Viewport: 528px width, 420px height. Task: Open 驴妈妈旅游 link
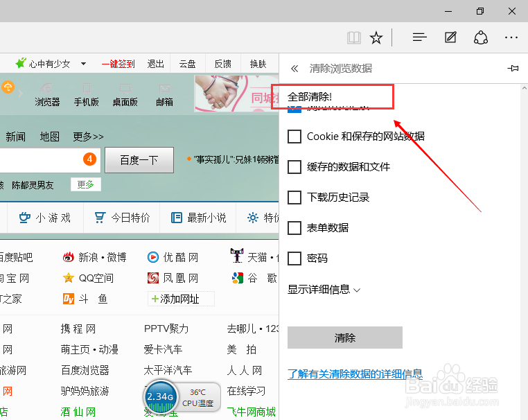pyautogui.click(x=85, y=392)
